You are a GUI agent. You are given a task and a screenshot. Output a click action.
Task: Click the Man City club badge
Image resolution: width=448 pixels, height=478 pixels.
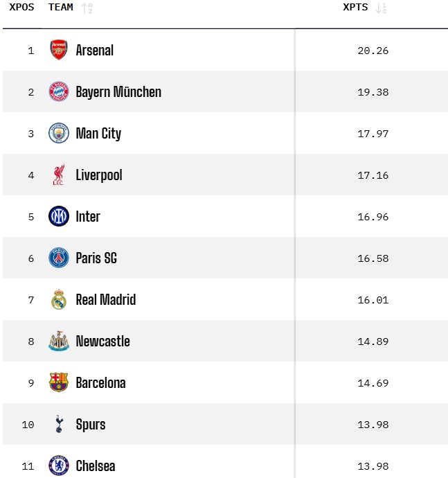click(x=59, y=133)
